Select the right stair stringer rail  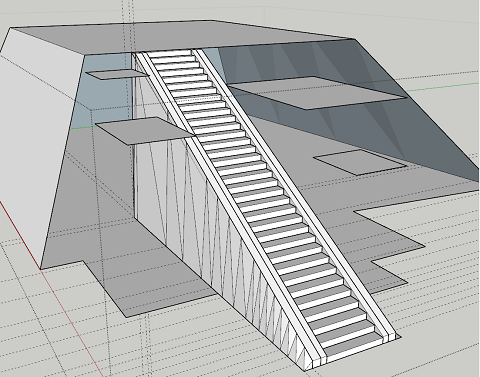(x=297, y=197)
